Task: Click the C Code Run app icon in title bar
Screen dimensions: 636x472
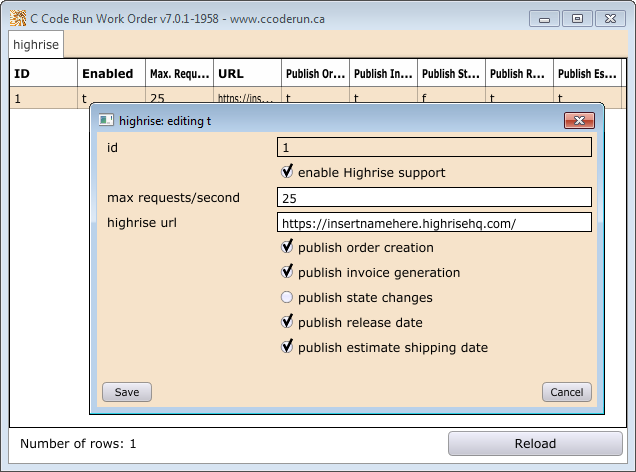Action: tap(17, 17)
